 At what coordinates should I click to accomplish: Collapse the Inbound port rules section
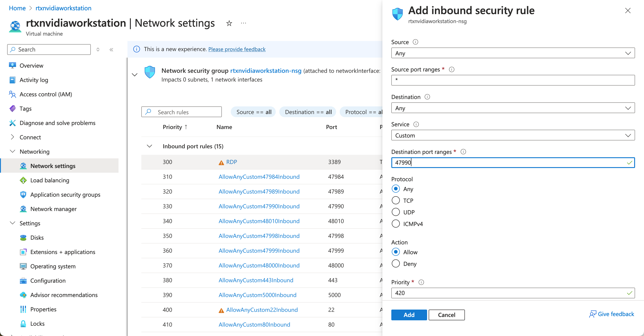149,146
